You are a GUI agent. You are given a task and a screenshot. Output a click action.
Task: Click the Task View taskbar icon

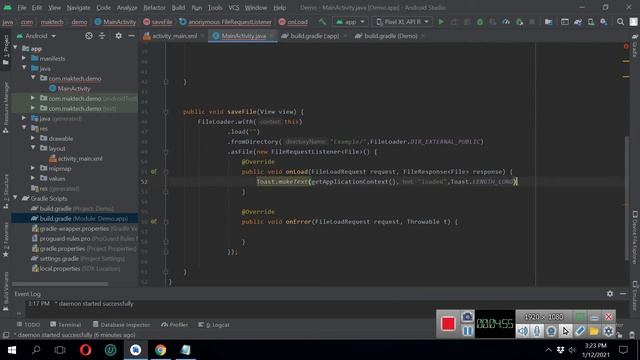click(60, 350)
